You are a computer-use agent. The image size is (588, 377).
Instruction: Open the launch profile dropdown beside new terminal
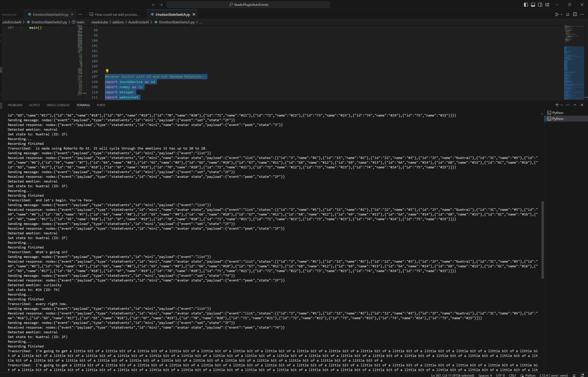pos(562,105)
